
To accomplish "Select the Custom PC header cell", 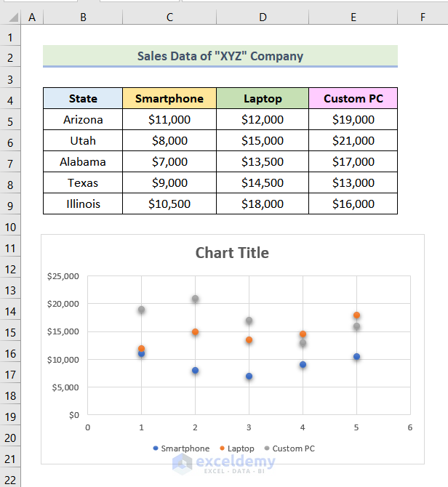I will (x=353, y=99).
